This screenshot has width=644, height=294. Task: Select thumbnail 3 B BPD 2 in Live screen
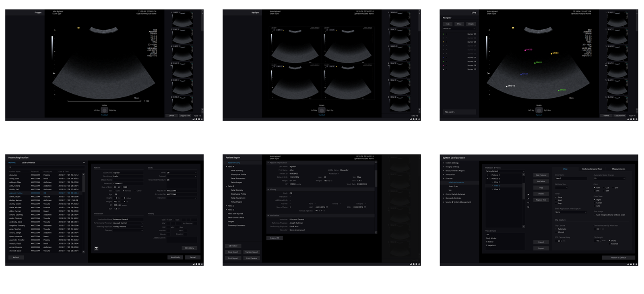coord(617,53)
